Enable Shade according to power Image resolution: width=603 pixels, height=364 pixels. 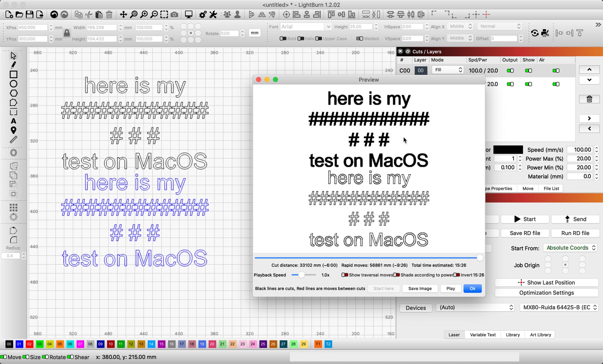396,275
